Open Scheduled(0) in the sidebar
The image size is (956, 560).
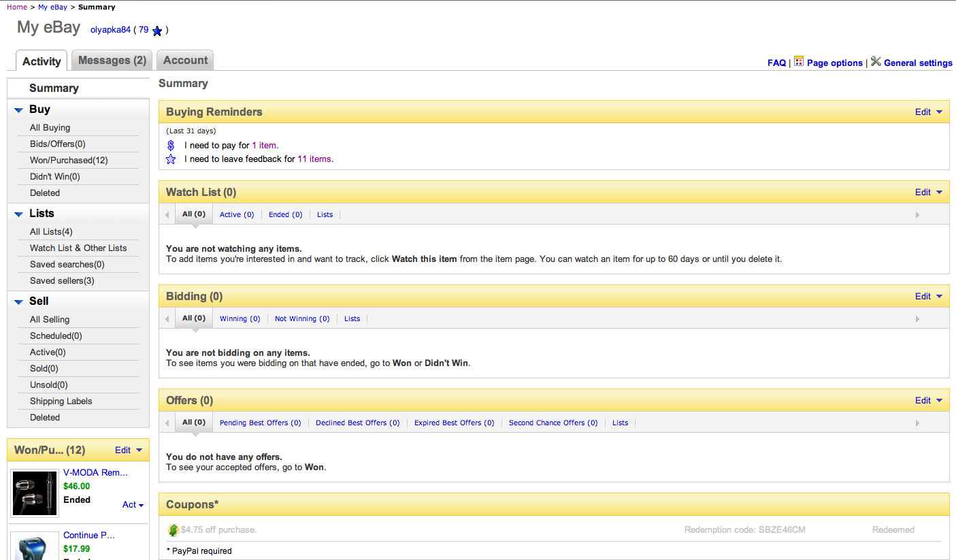(x=56, y=336)
